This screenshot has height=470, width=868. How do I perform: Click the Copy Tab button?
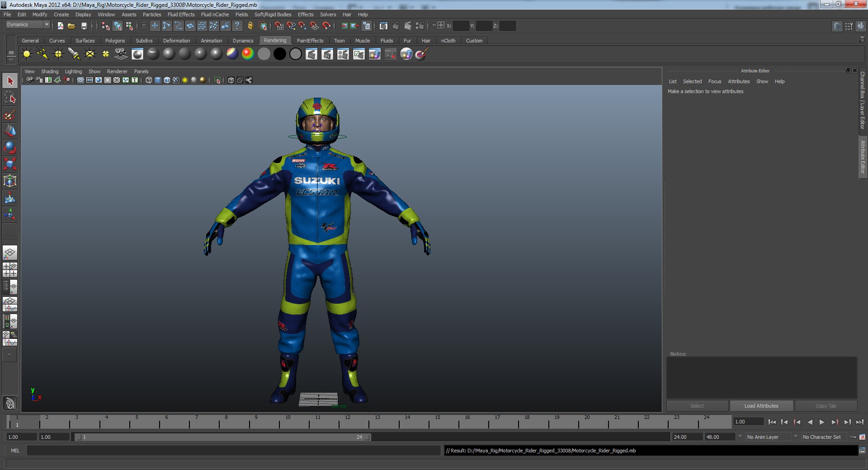click(x=826, y=406)
